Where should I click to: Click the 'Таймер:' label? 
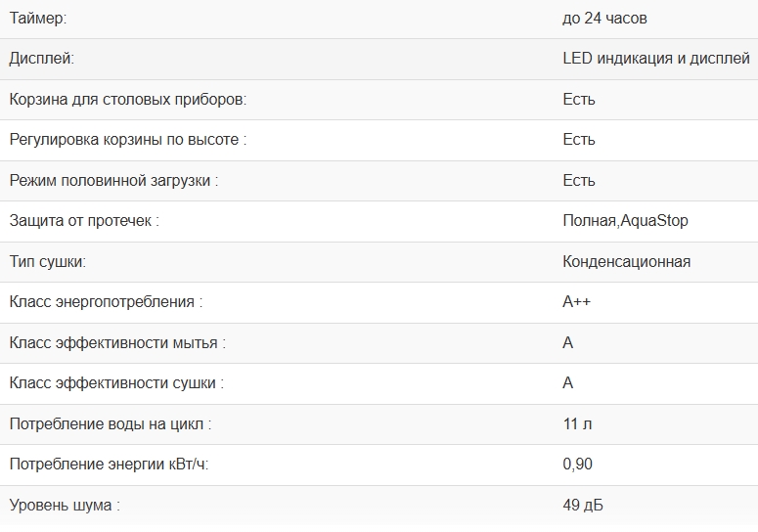coord(38,19)
